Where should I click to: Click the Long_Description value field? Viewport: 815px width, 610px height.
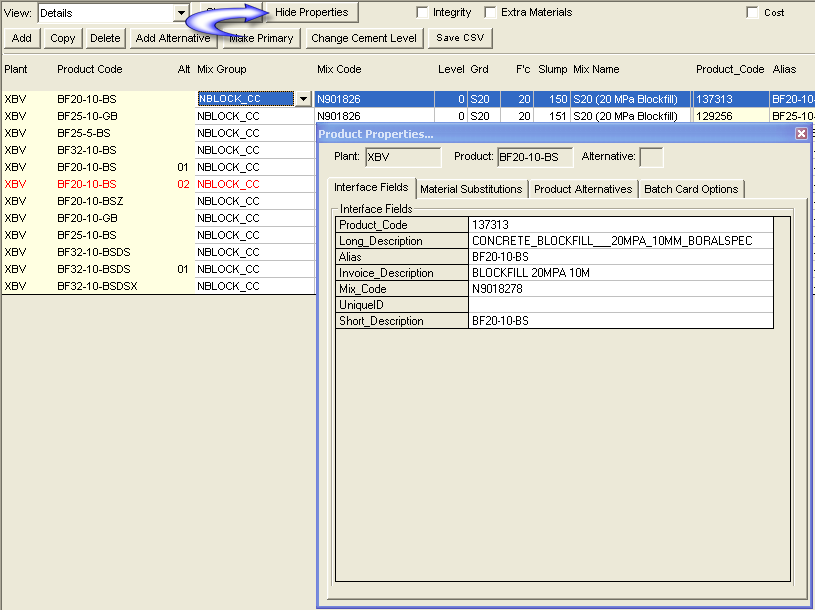click(620, 241)
